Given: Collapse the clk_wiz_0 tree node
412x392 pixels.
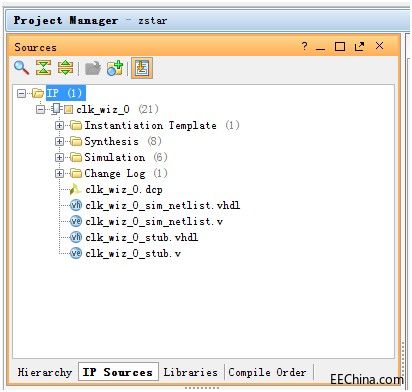Looking at the screenshot, I should click(x=40, y=109).
